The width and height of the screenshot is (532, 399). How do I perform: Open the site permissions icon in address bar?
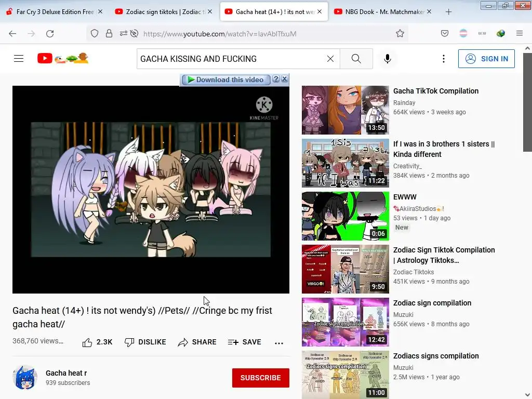click(x=123, y=34)
